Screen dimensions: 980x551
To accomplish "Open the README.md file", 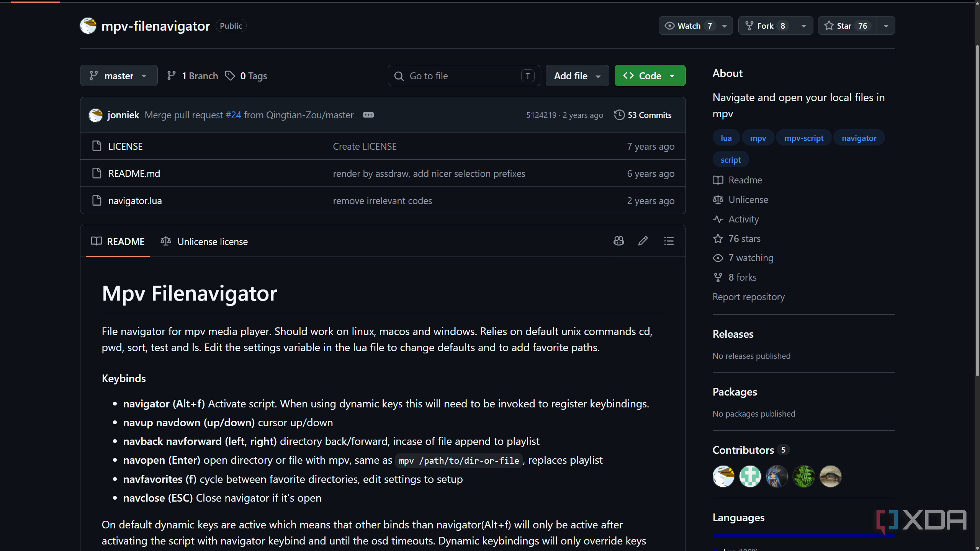I will coord(134,173).
